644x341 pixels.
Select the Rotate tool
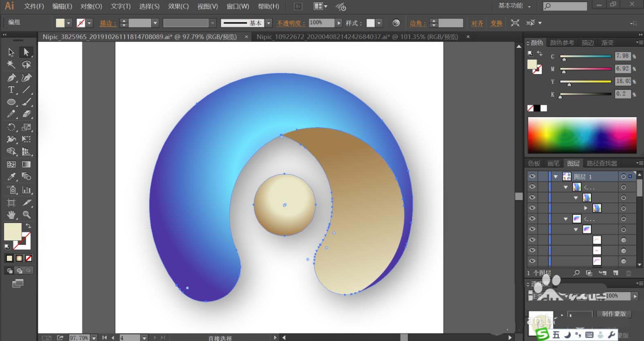(11, 127)
